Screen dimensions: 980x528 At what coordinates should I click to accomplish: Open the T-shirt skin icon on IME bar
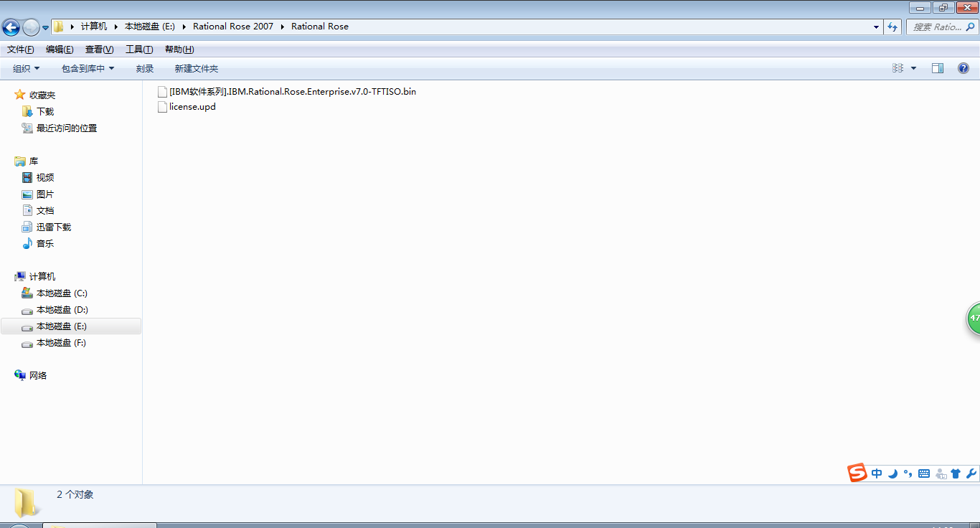pyautogui.click(x=956, y=473)
